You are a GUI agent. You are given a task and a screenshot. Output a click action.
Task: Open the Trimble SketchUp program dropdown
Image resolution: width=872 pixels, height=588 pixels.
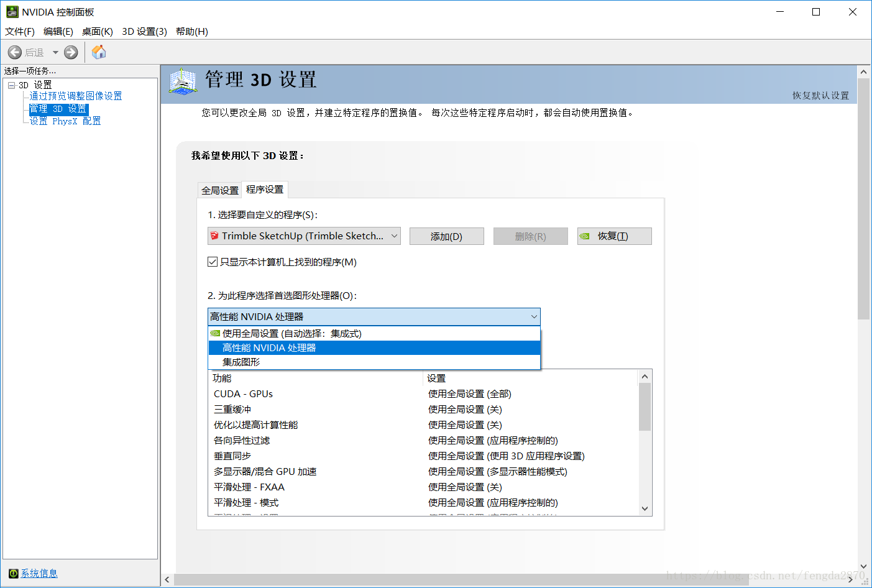point(304,236)
